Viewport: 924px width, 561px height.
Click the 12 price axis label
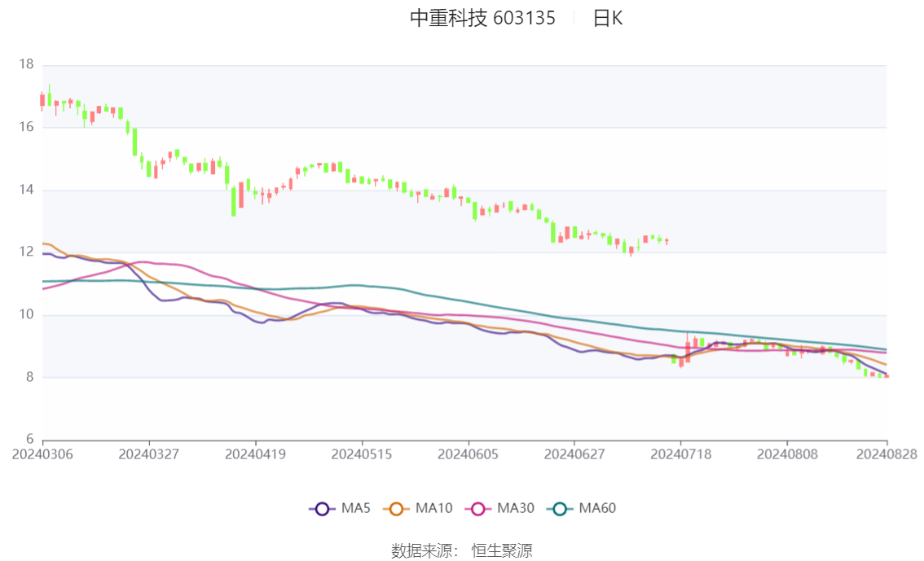coord(26,252)
